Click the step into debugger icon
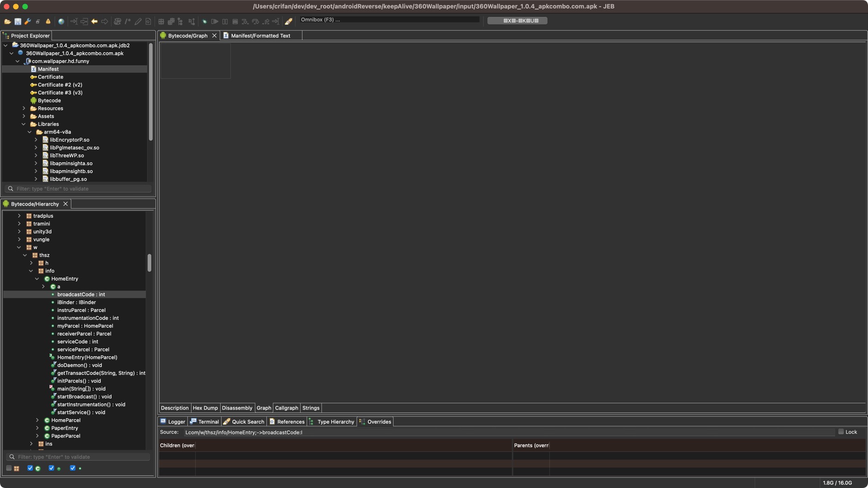 click(x=245, y=21)
